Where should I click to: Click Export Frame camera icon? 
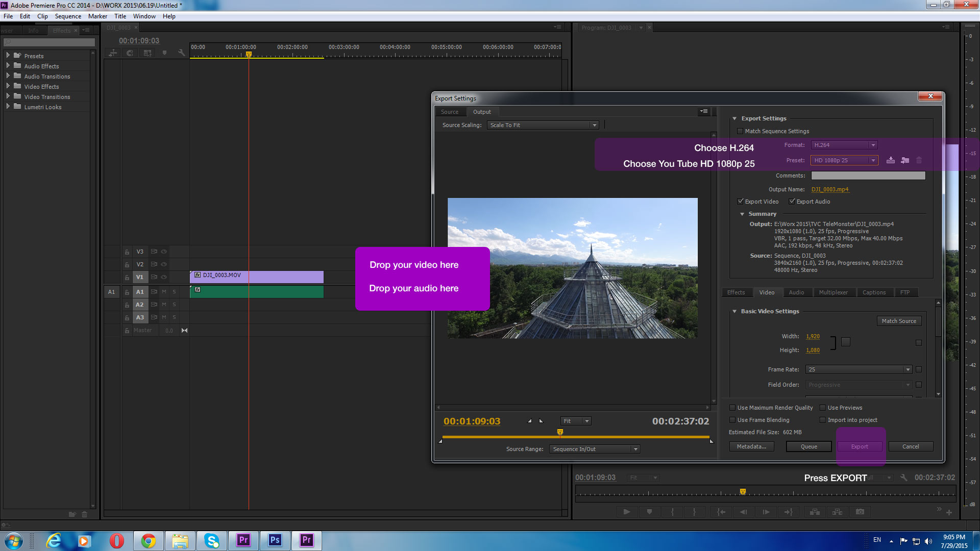coord(860,512)
